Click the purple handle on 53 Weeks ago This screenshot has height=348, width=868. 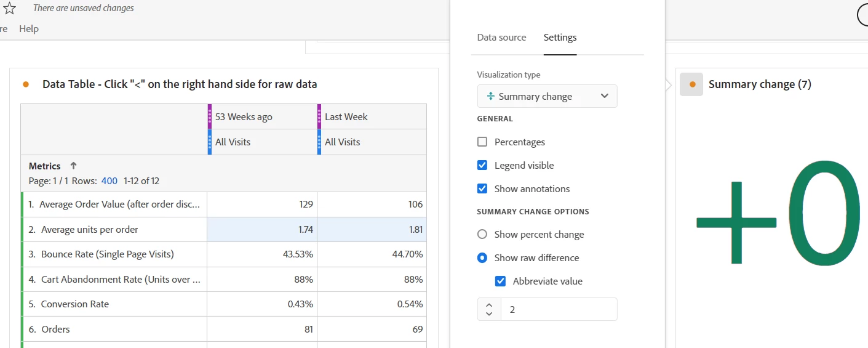pos(210,116)
